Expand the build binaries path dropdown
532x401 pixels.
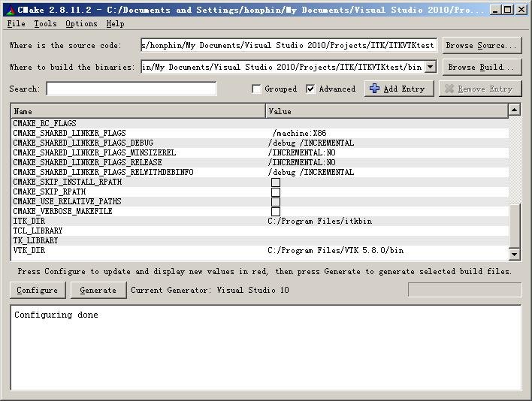[x=430, y=67]
